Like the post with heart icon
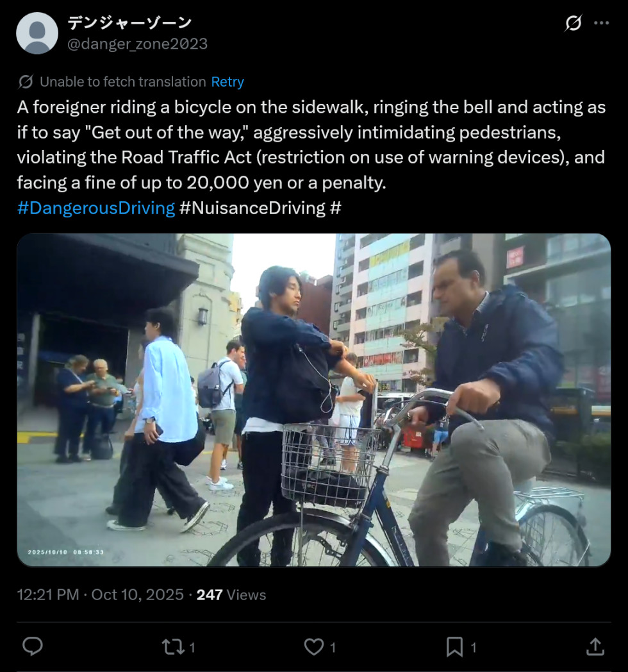 click(313, 647)
